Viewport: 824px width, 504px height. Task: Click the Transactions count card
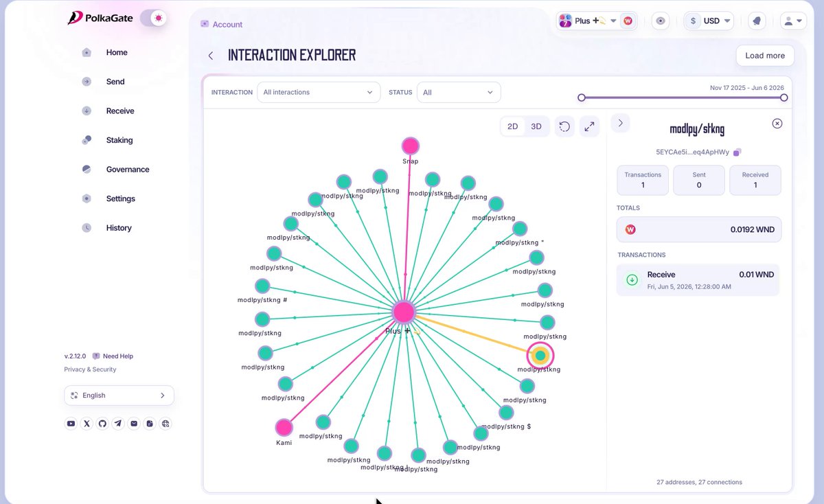click(642, 180)
